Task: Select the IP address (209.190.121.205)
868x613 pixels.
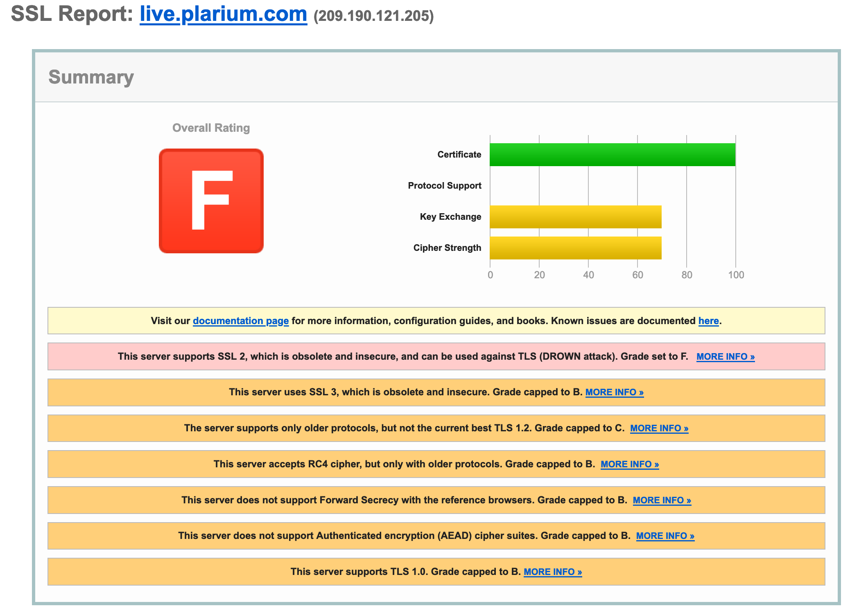Action: tap(373, 16)
